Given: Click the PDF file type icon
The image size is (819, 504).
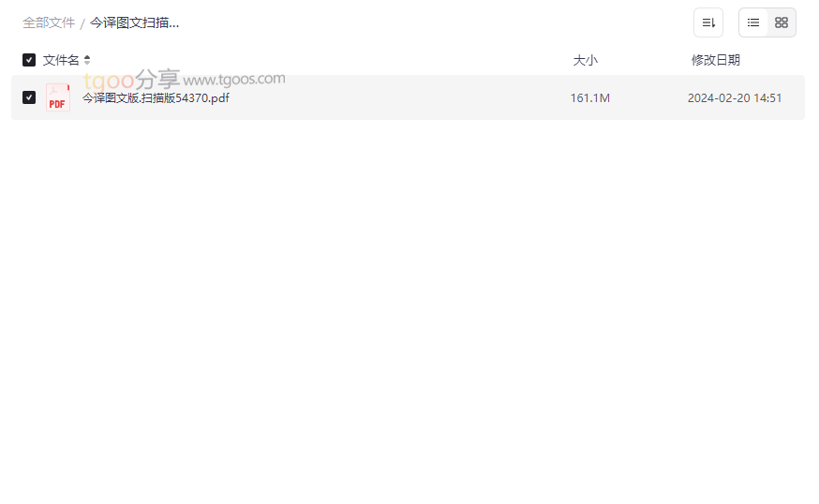Looking at the screenshot, I should point(58,97).
